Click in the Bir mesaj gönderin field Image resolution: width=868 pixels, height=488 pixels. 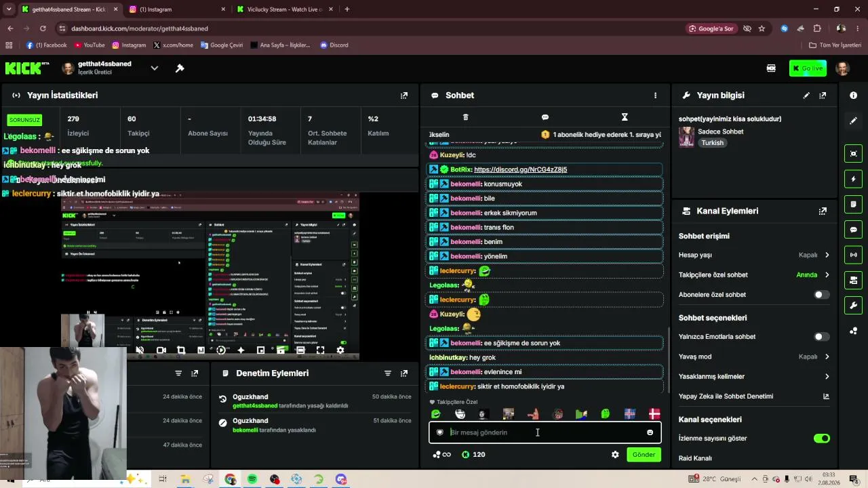coord(545,432)
